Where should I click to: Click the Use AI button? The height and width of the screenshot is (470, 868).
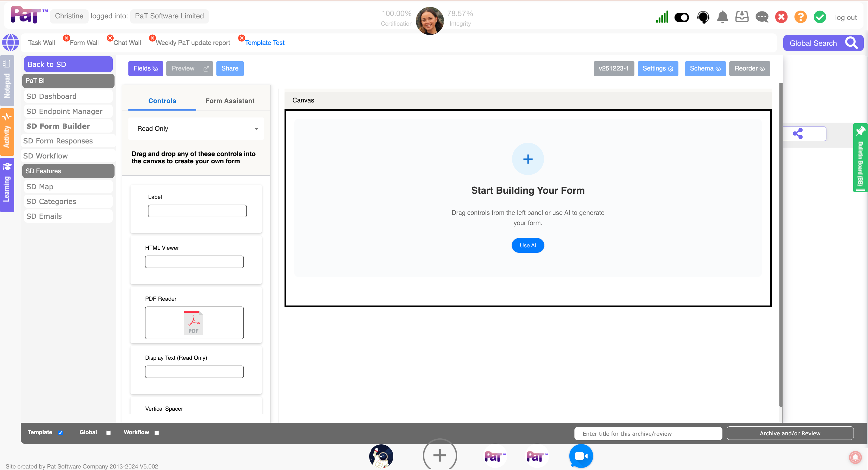527,245
